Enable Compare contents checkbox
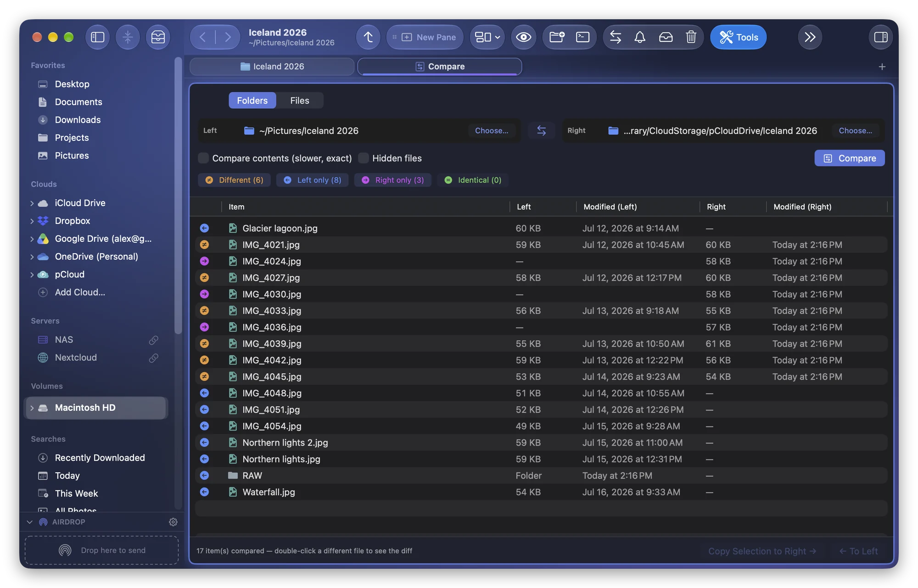 [x=203, y=158]
